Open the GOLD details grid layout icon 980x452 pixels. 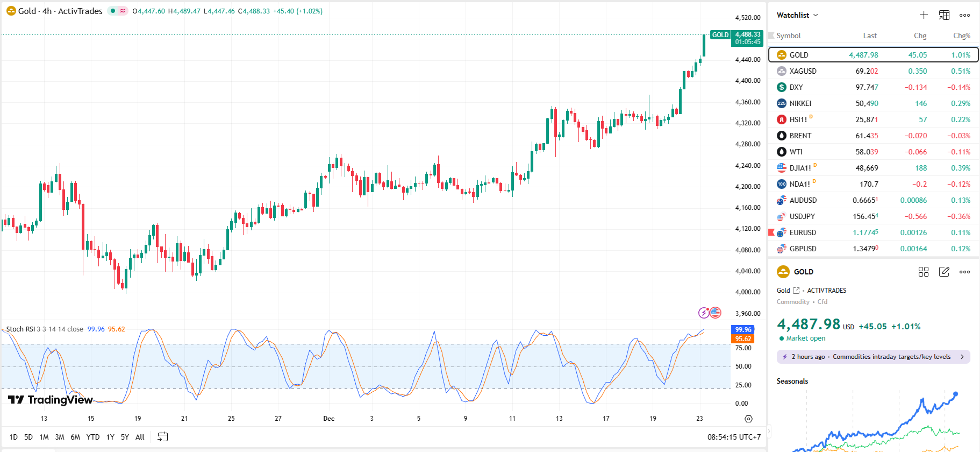click(924, 272)
